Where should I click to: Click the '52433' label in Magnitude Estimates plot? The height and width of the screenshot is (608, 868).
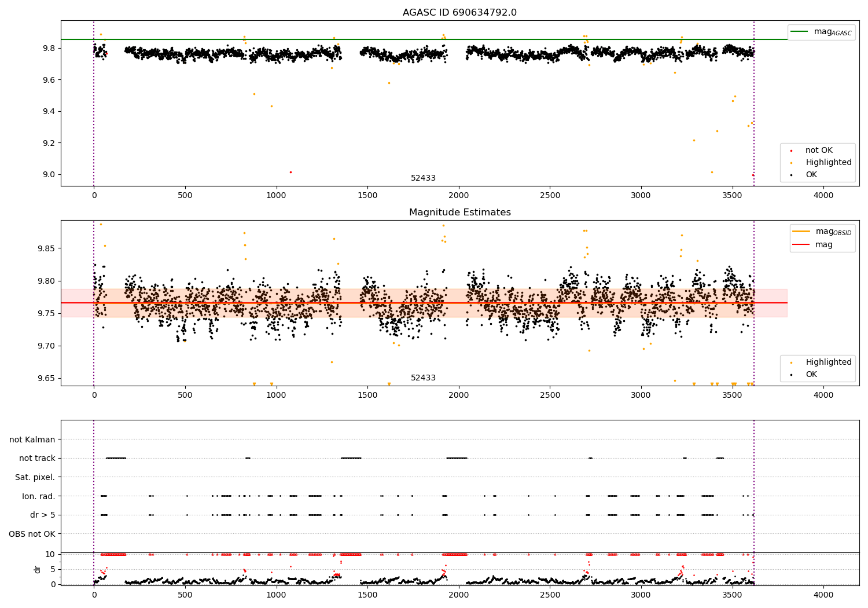pyautogui.click(x=423, y=378)
